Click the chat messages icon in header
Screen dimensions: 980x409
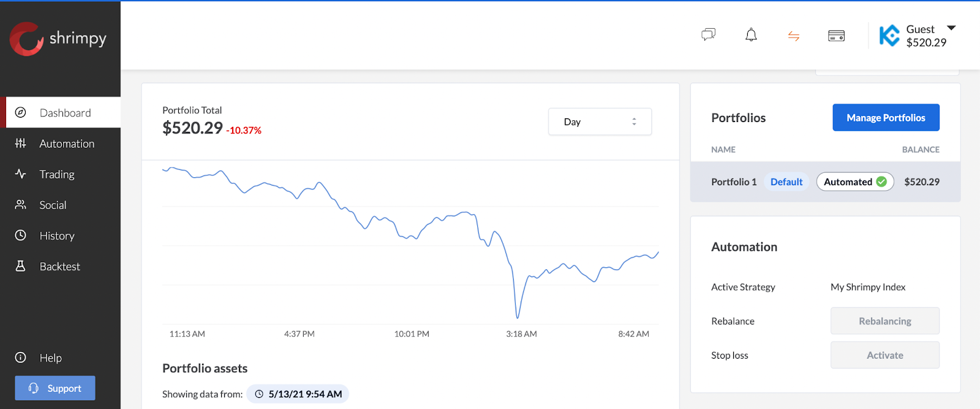point(708,34)
